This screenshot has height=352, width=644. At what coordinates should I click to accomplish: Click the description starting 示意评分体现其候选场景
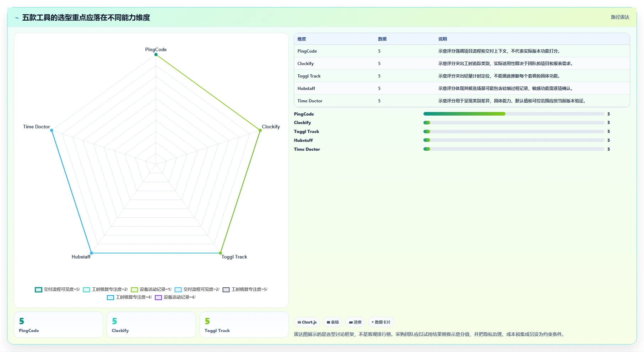[506, 89]
